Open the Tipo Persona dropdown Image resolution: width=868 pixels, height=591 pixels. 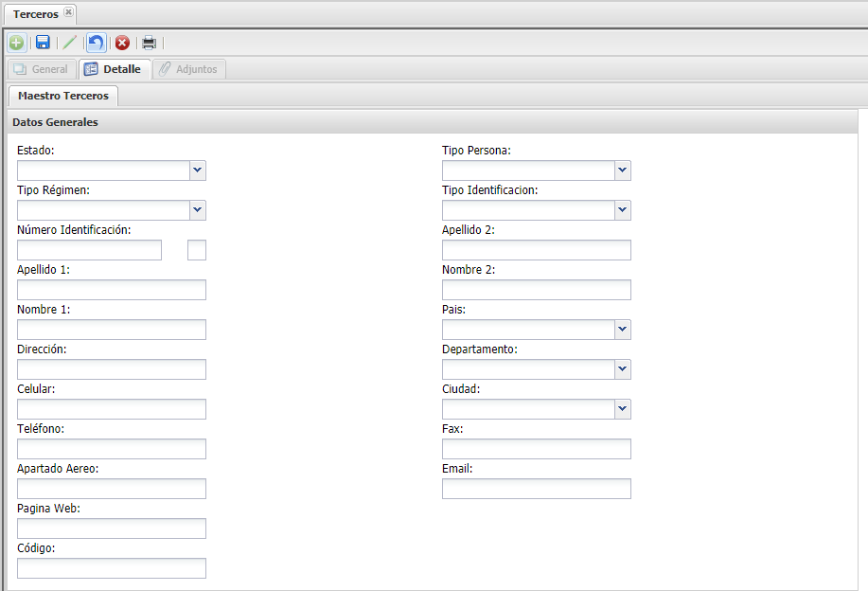click(x=622, y=170)
